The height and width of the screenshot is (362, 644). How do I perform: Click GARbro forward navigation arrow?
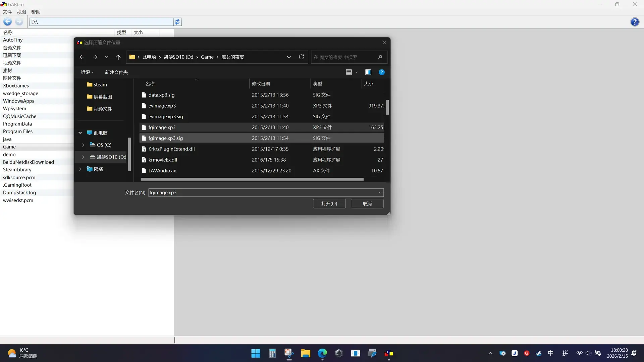19,22
